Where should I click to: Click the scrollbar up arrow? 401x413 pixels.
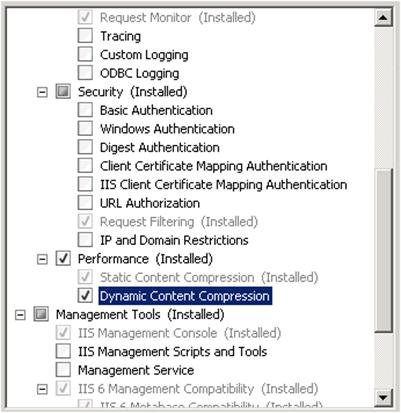(383, 17)
